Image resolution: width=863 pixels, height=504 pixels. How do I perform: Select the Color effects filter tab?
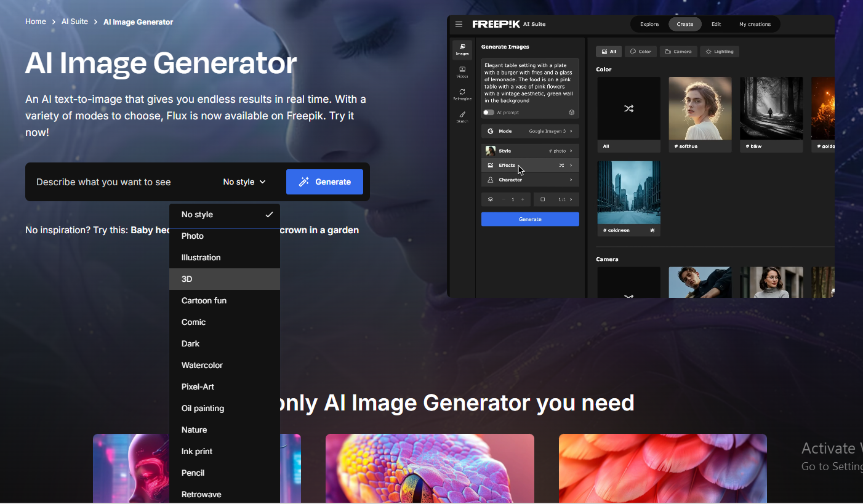[x=641, y=52]
